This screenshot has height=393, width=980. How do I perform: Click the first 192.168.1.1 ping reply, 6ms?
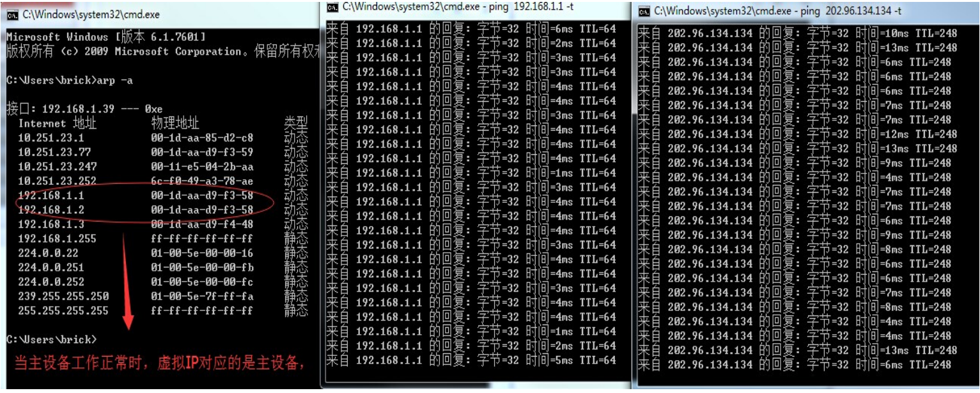(x=471, y=29)
